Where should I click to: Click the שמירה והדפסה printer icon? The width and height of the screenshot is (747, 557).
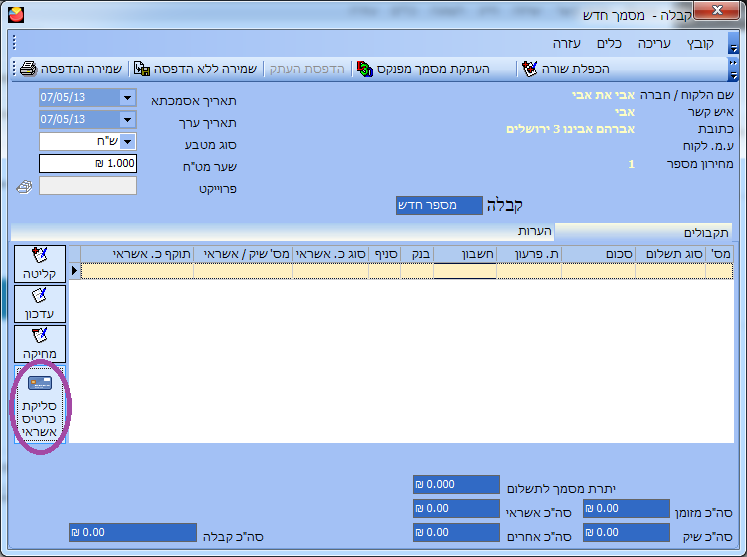pos(28,69)
